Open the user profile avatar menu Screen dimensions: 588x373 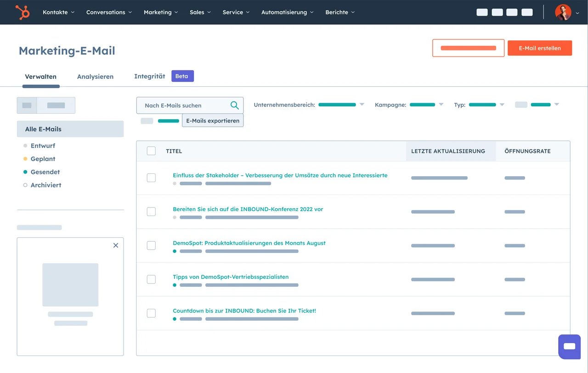pos(563,12)
